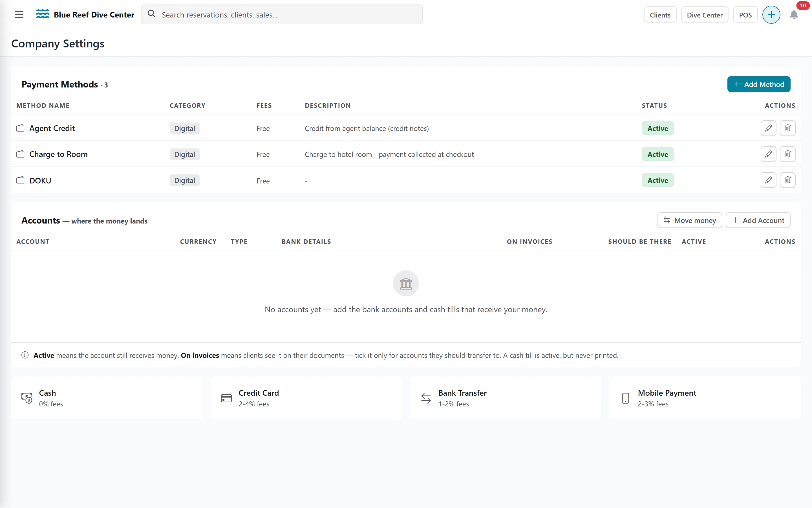
Task: Click the wallet icon beside DOKU
Action: tap(21, 180)
